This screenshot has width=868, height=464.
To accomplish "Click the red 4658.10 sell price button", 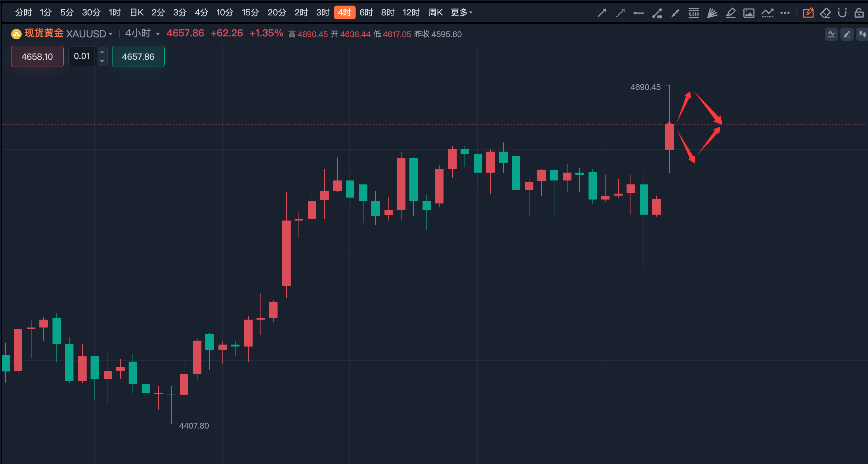I will coord(37,57).
